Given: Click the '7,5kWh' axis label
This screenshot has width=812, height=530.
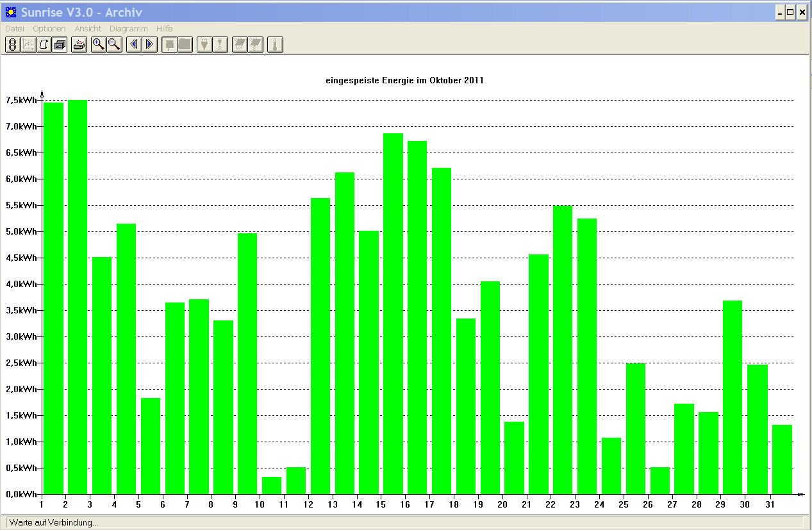Looking at the screenshot, I should click(22, 100).
